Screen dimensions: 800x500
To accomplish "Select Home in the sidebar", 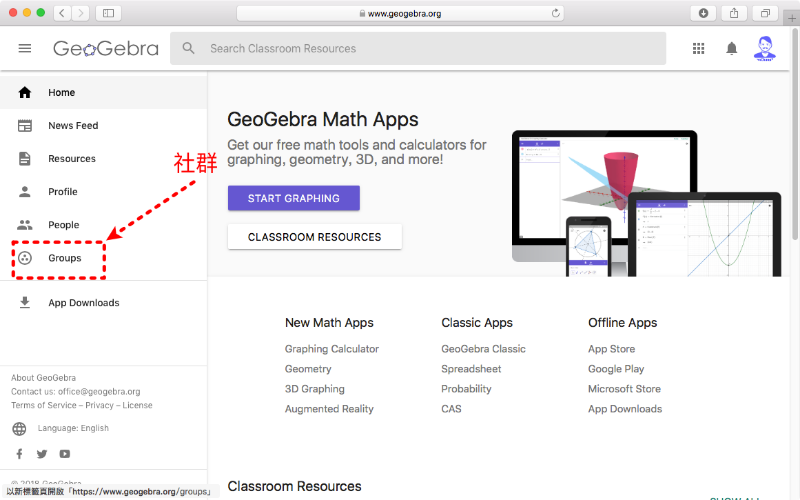I will pos(104,92).
